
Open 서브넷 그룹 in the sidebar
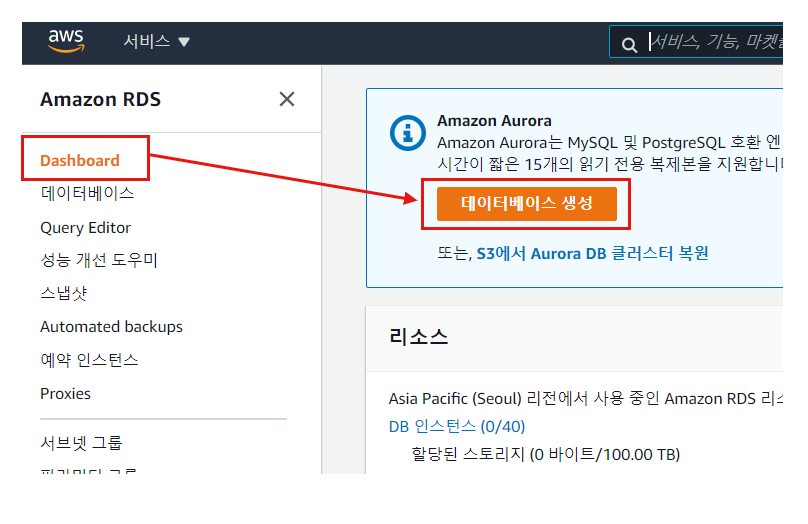[x=81, y=443]
